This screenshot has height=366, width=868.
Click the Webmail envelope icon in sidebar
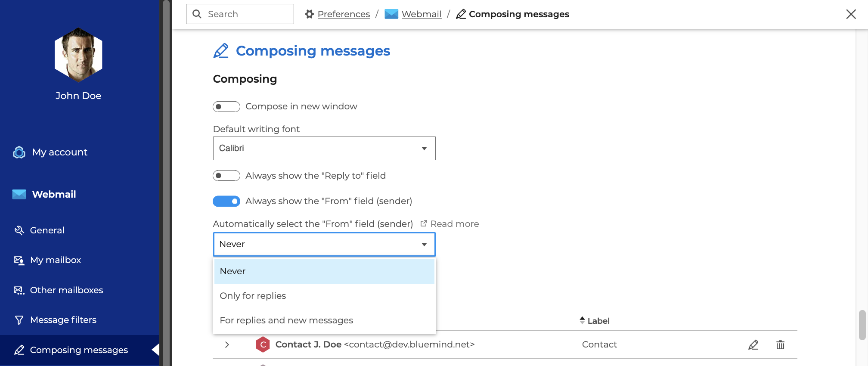pyautogui.click(x=19, y=195)
